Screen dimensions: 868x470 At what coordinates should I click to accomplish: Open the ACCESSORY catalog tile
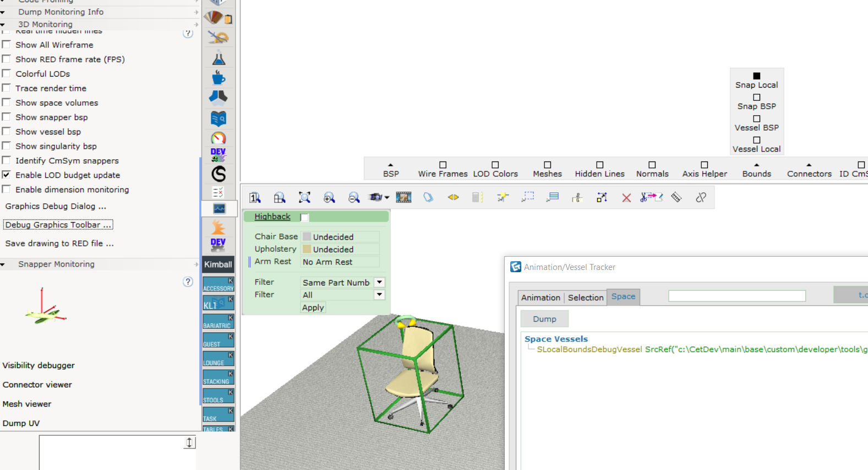219,284
